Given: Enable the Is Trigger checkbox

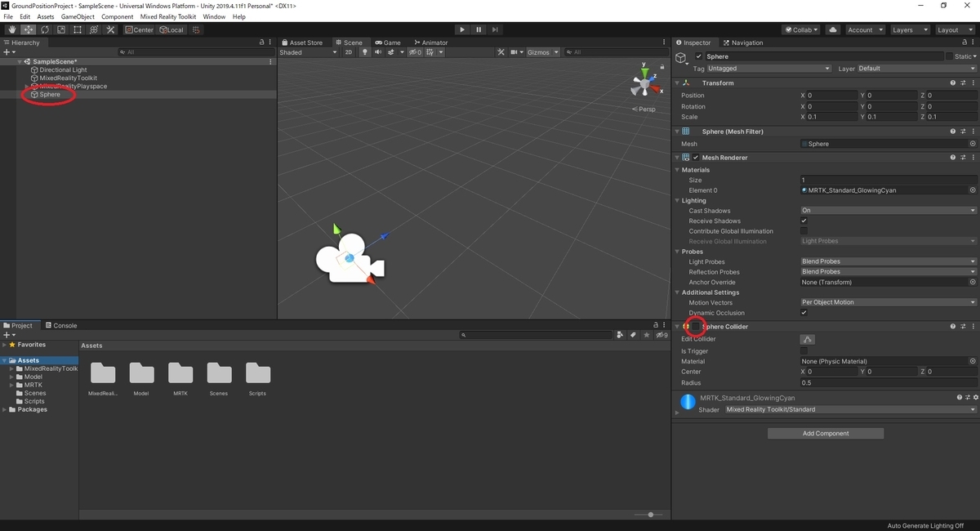Looking at the screenshot, I should 804,351.
